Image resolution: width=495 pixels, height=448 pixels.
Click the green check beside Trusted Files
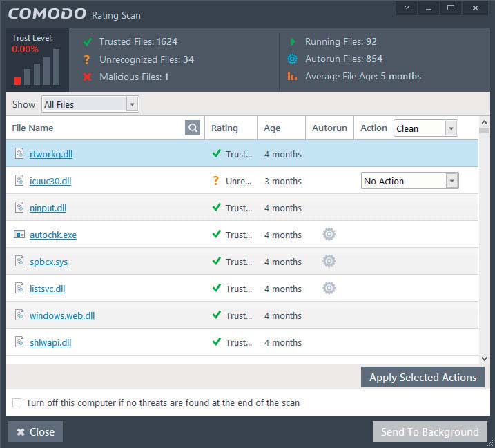click(x=88, y=41)
